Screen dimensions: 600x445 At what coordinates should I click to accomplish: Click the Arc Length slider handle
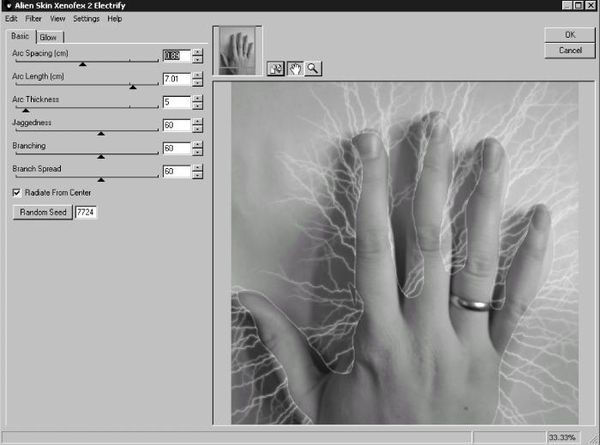click(x=133, y=87)
